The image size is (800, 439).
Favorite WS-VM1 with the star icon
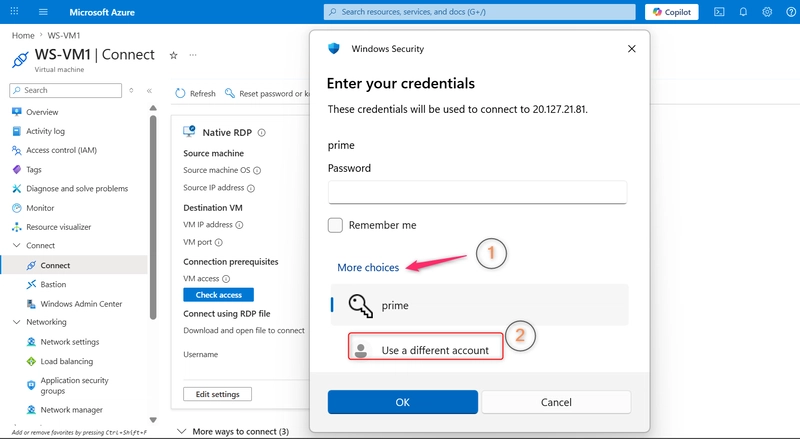click(173, 55)
